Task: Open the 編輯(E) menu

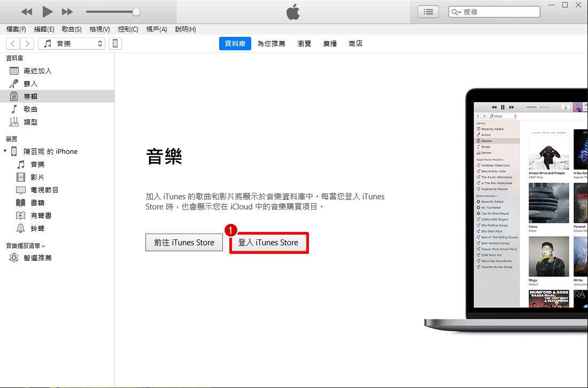Action: coord(44,29)
